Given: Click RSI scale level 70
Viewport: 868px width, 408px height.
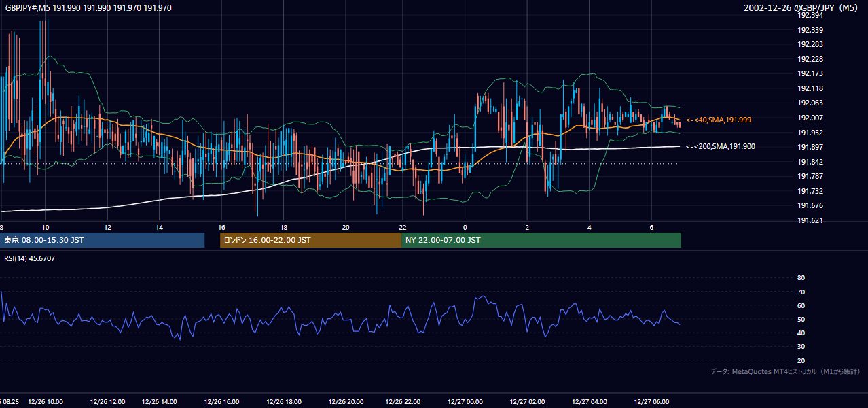Looking at the screenshot, I should [801, 292].
